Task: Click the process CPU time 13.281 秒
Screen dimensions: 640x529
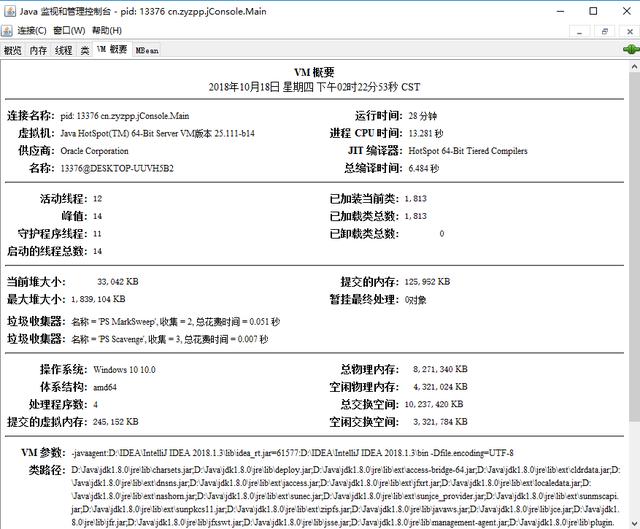Action: [426, 133]
